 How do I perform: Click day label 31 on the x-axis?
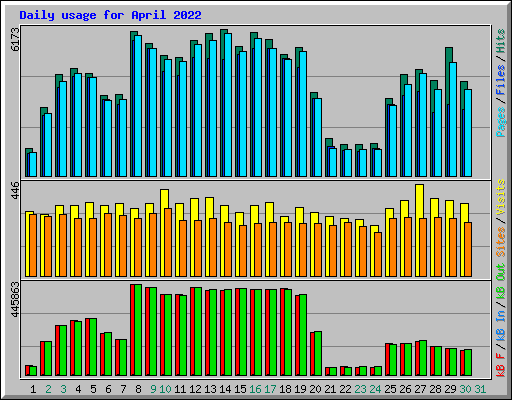tap(480, 389)
